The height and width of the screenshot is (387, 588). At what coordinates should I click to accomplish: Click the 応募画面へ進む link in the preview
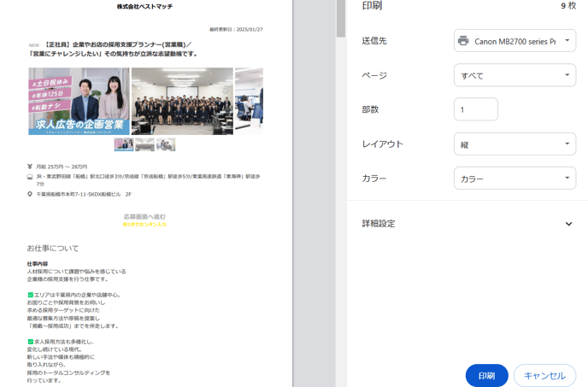(144, 217)
